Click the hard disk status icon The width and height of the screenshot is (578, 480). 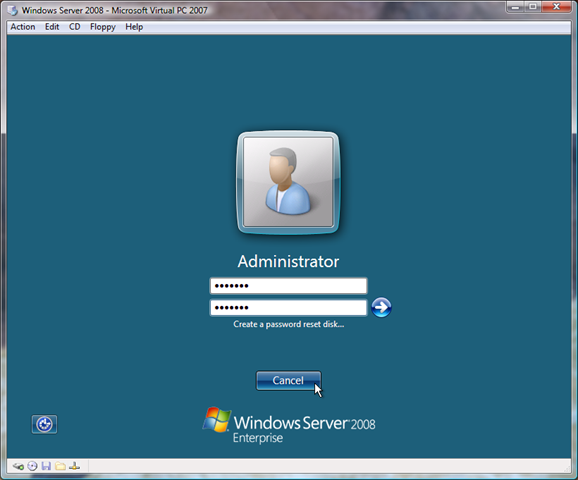pos(18,466)
